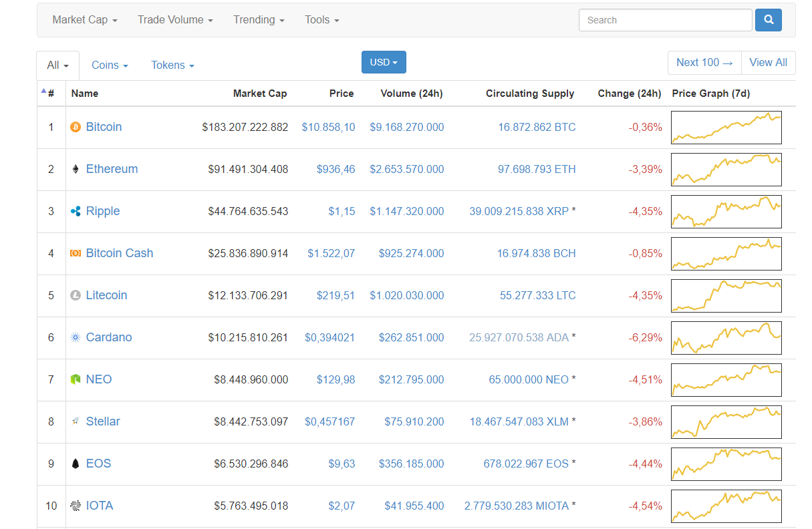812x529 pixels.
Task: Click NEO price $129,98
Action: [335, 379]
